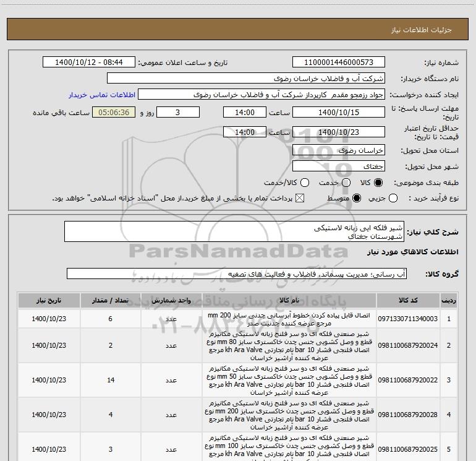Click item code 0981100687920022
Screen dimensions: 476x461
(408, 380)
